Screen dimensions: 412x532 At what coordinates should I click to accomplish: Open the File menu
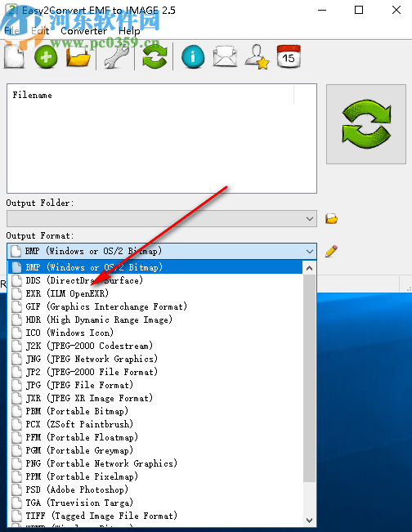pyautogui.click(x=11, y=31)
